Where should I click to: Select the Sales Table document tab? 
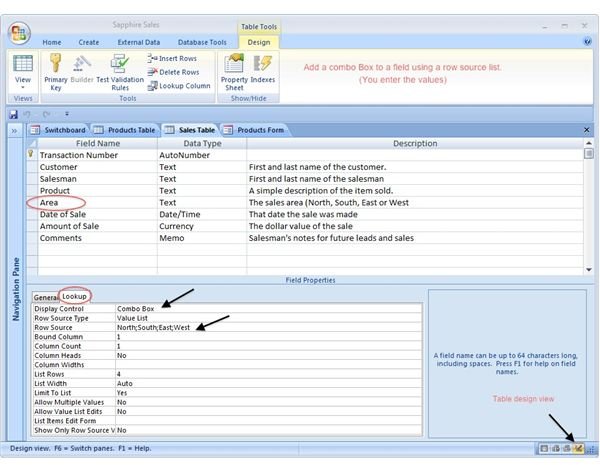(x=190, y=130)
